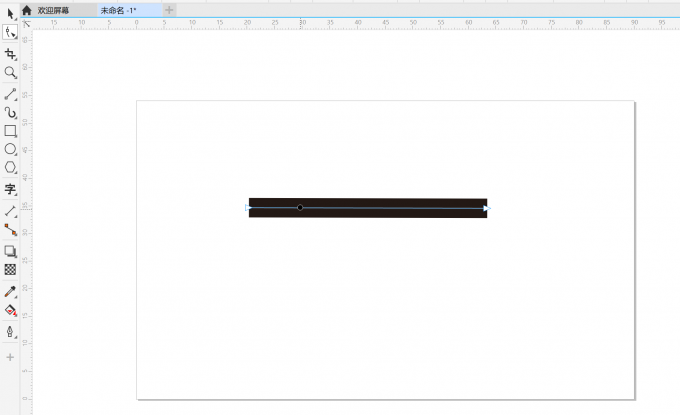
Task: Choose the Outline Pen nib tool
Action: 10,332
